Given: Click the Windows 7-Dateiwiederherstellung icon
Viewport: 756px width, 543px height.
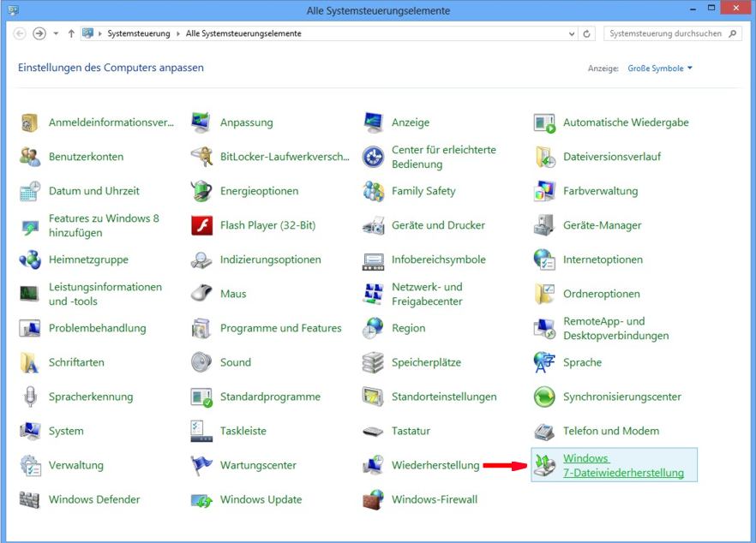Looking at the screenshot, I should (x=544, y=465).
